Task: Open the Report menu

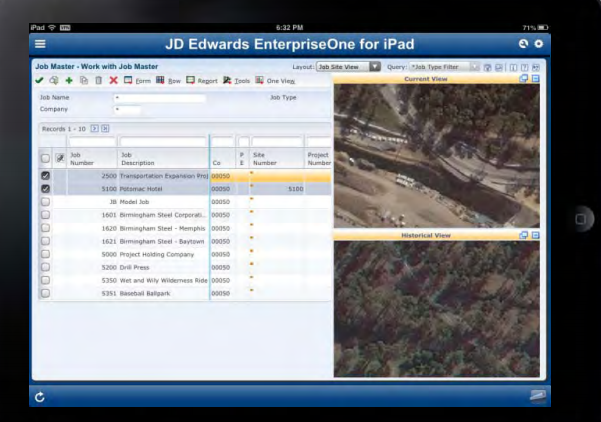Action: [x=202, y=80]
